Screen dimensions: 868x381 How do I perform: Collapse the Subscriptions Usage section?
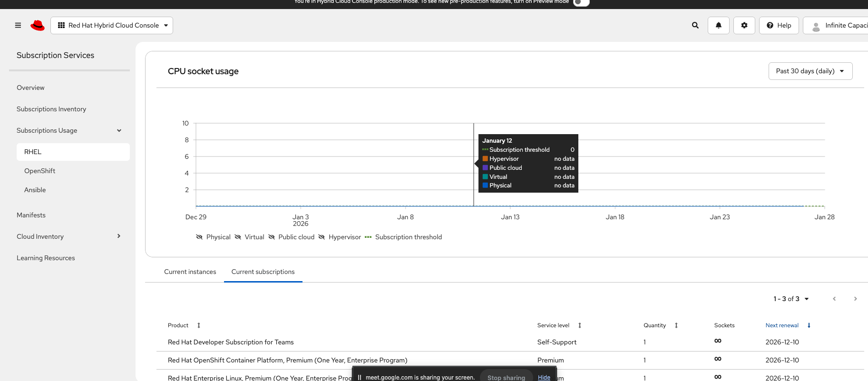tap(69, 130)
